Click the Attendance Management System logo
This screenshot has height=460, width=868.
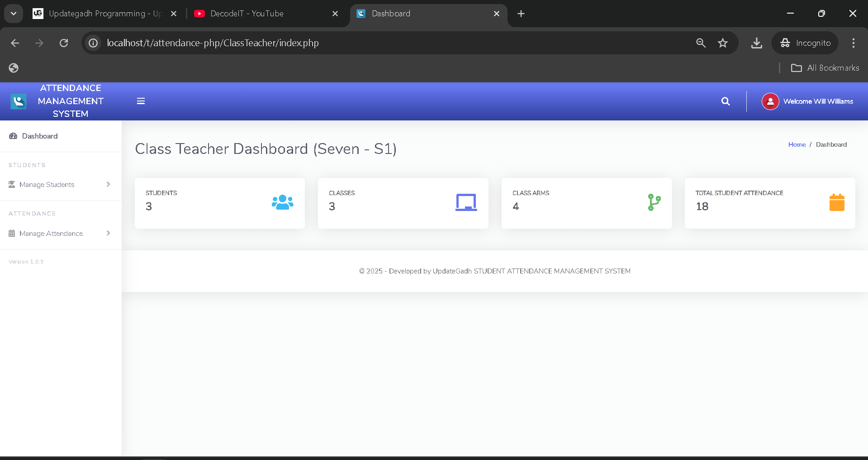click(x=18, y=101)
